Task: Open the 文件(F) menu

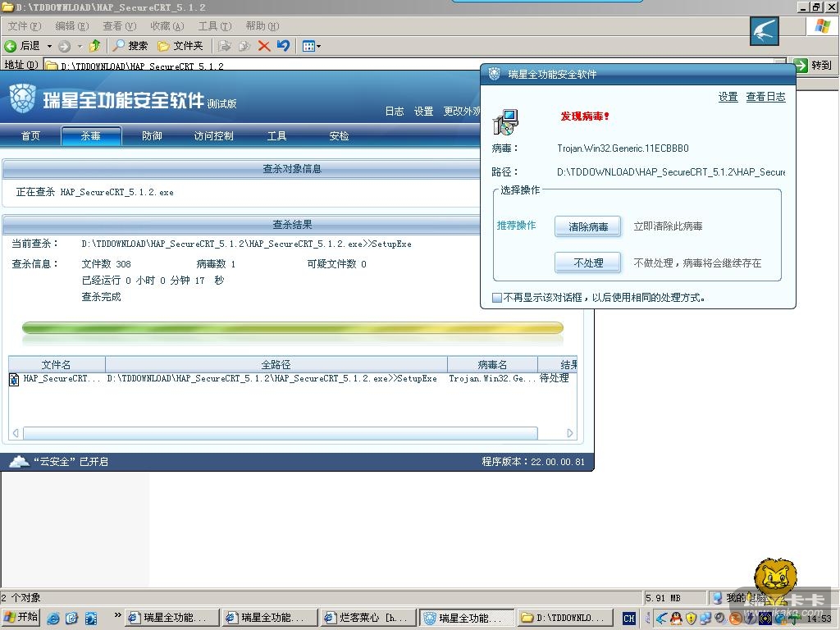Action: (x=24, y=25)
